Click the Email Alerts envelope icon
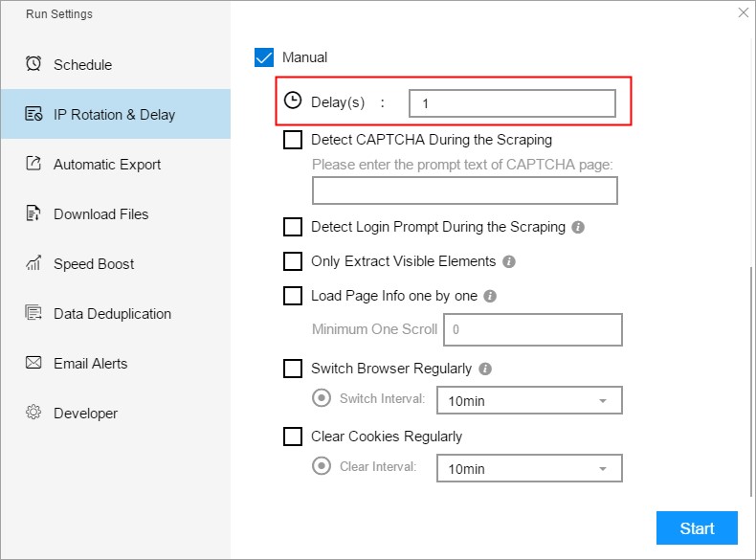The width and height of the screenshot is (756, 560). tap(33, 363)
